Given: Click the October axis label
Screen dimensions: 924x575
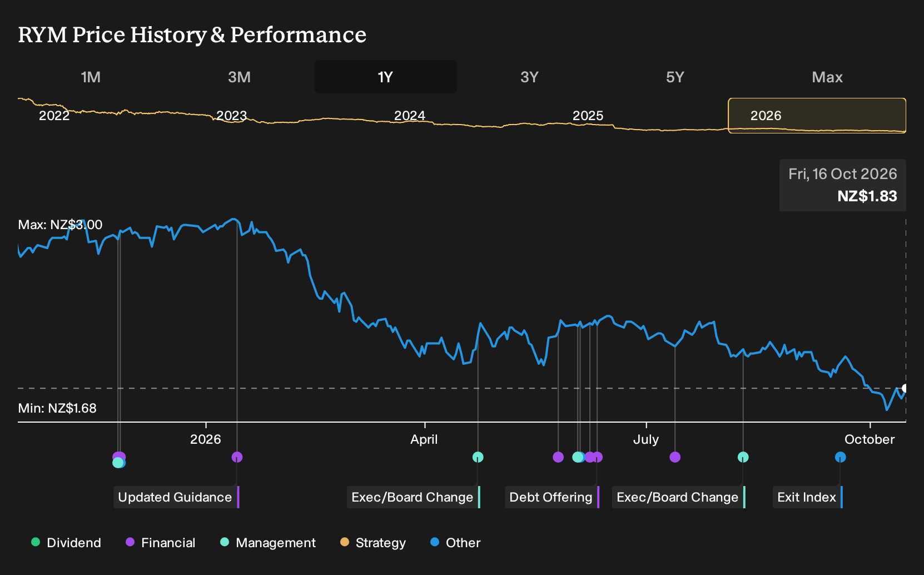Looking at the screenshot, I should click(x=870, y=439).
